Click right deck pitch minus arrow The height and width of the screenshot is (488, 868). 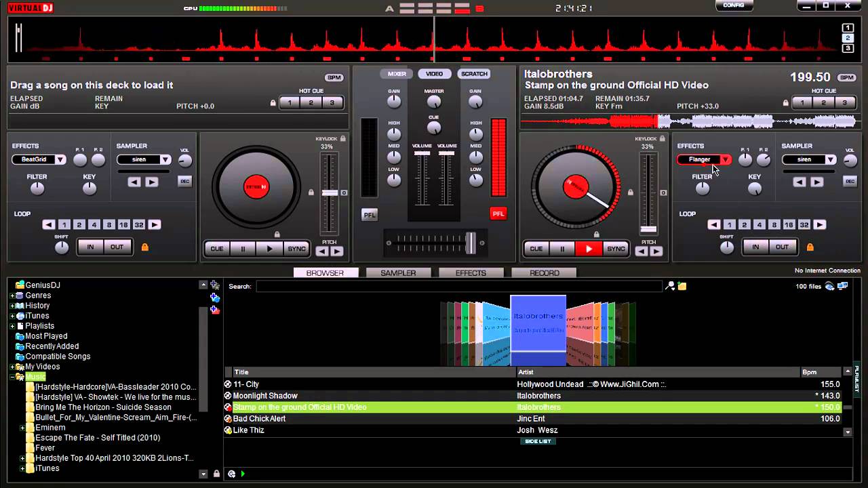tap(642, 251)
